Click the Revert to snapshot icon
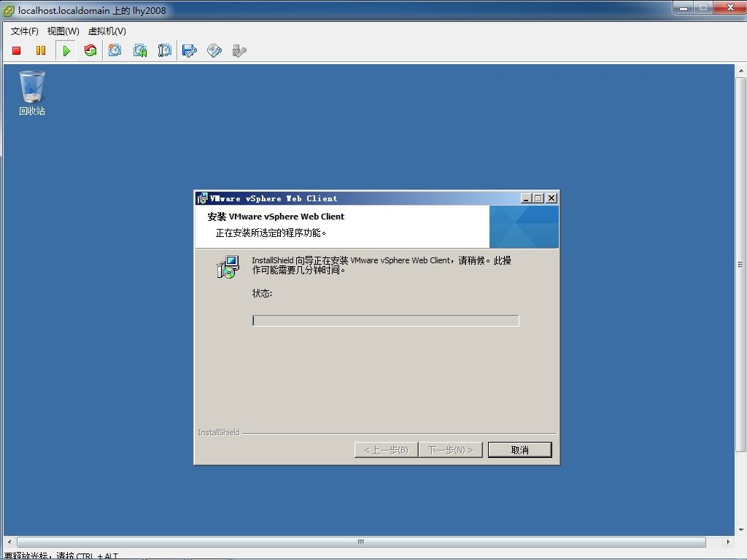The image size is (747, 560). tap(140, 50)
